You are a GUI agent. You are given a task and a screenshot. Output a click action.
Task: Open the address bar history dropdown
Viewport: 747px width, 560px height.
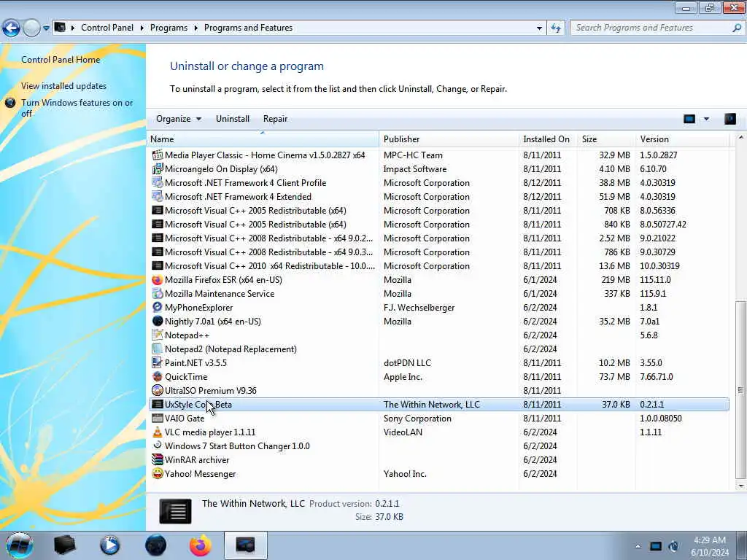pyautogui.click(x=539, y=28)
